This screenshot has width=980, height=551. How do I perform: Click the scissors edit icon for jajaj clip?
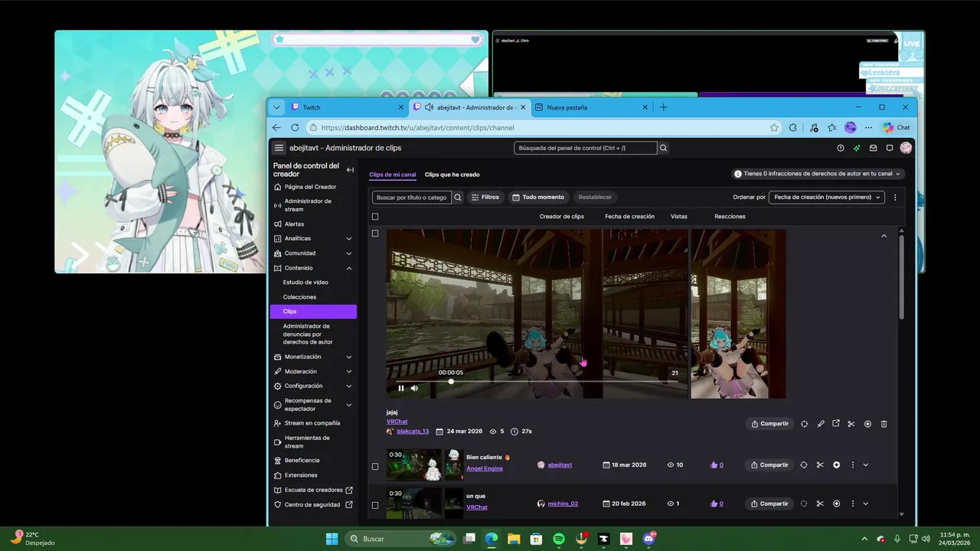point(851,424)
